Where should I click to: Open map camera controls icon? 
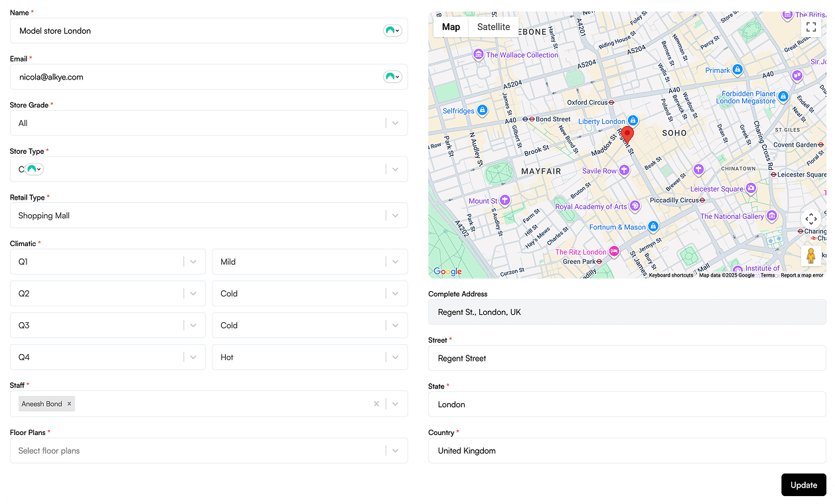click(810, 219)
